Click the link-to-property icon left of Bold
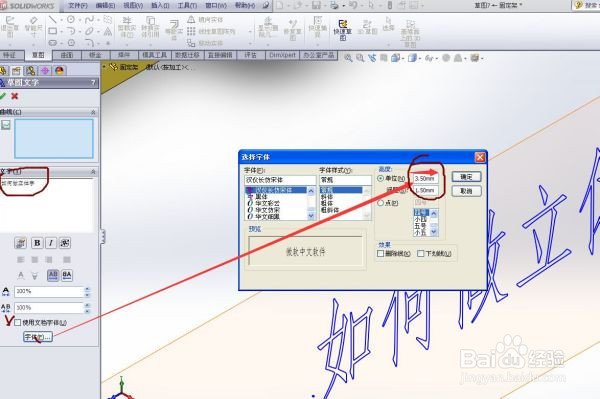This screenshot has height=399, width=600. click(20, 243)
